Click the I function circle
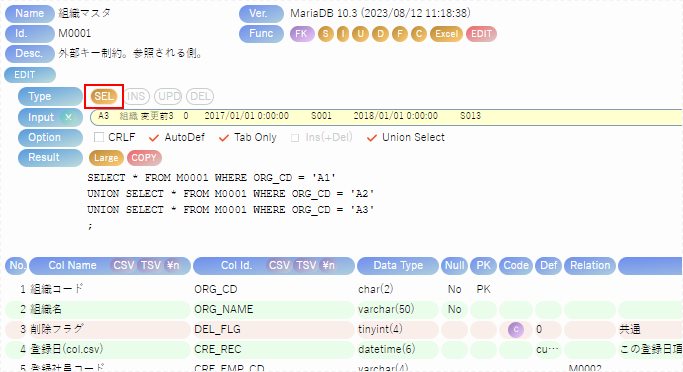 click(343, 34)
